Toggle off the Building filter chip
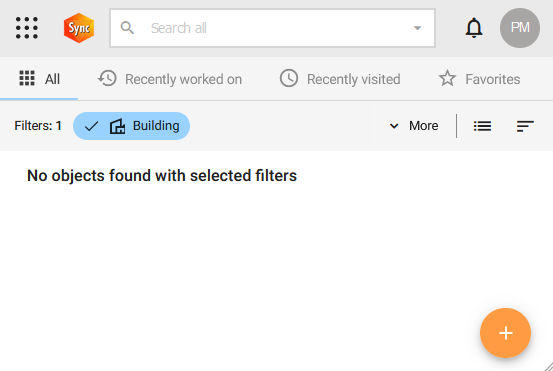Screen dimensions: 553x371 point(131,126)
